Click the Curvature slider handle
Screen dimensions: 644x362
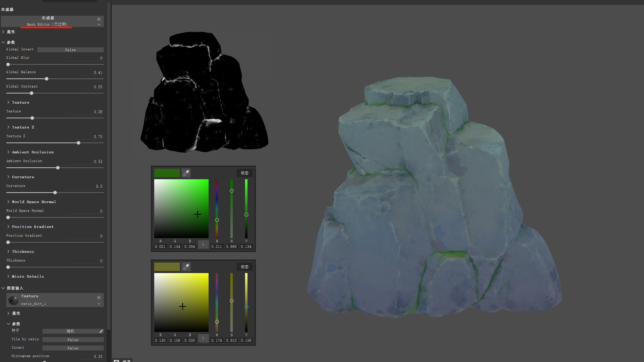pos(55,193)
